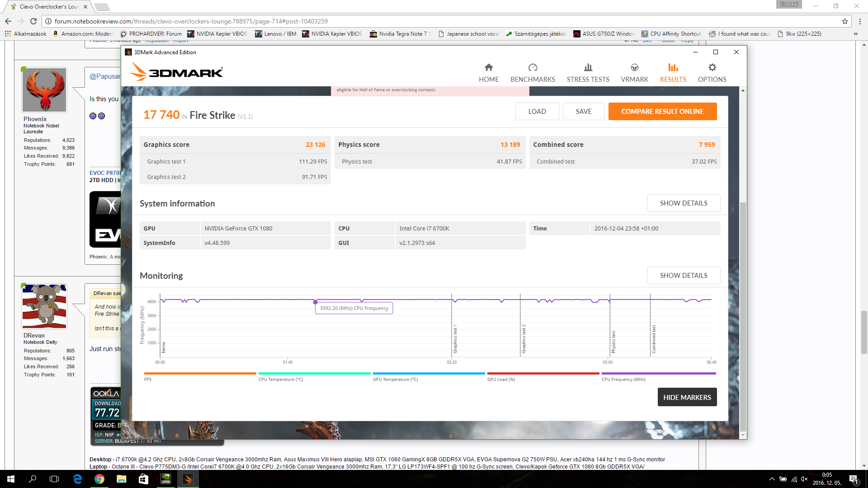This screenshot has height=488, width=868.
Task: Open Task View on the taskbar
Action: click(54, 479)
